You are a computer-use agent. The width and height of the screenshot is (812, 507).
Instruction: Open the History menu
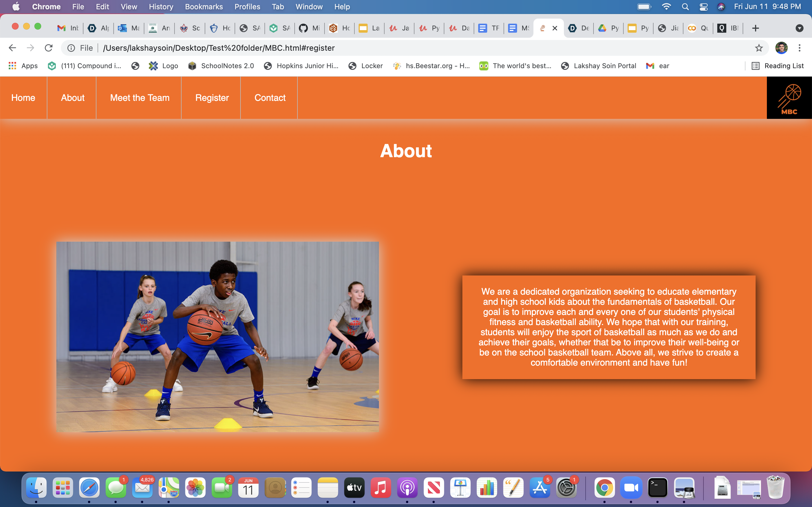[161, 7]
